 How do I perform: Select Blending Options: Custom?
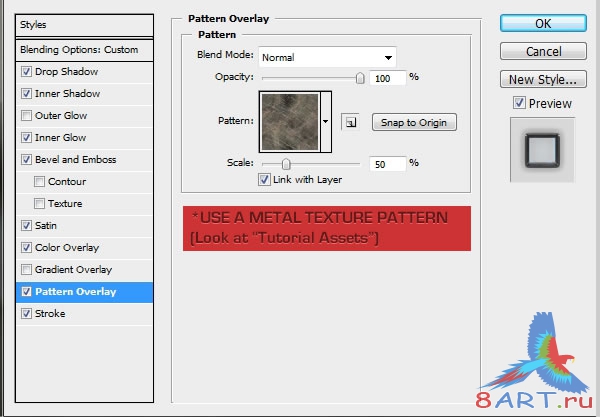pos(85,50)
